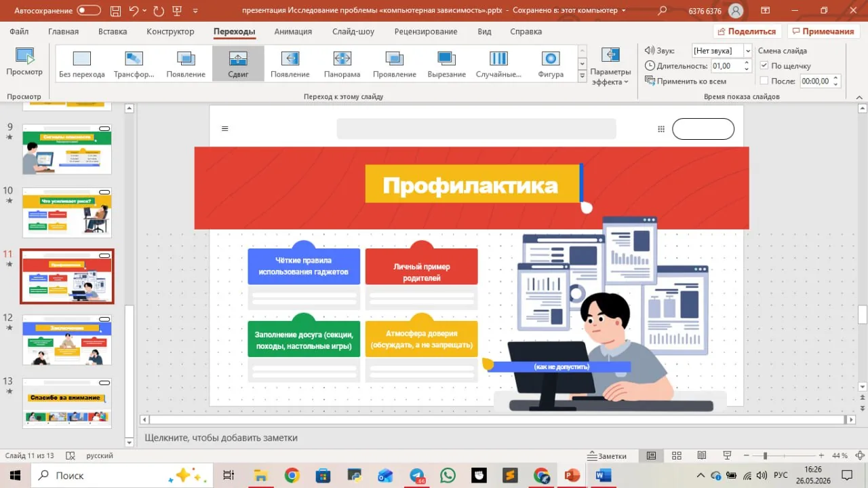
Task: Start slideshow from beginning icon in title bar
Action: 178,11
